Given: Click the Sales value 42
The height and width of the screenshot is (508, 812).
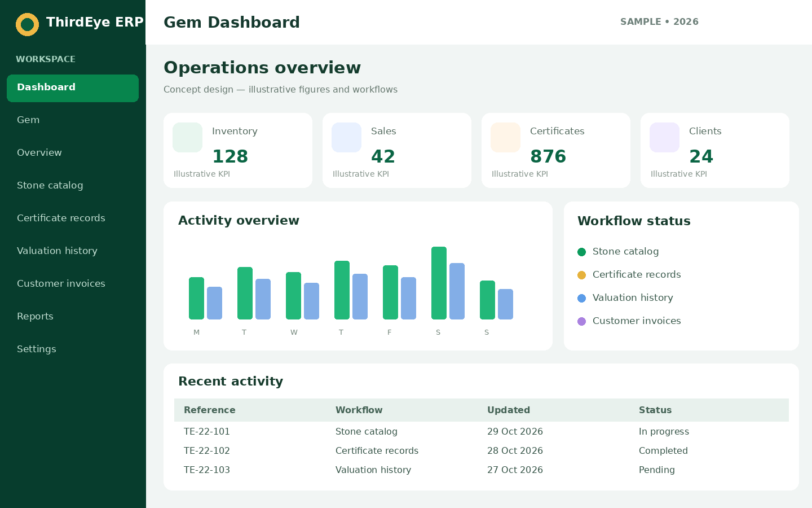Looking at the screenshot, I should pyautogui.click(x=383, y=156).
